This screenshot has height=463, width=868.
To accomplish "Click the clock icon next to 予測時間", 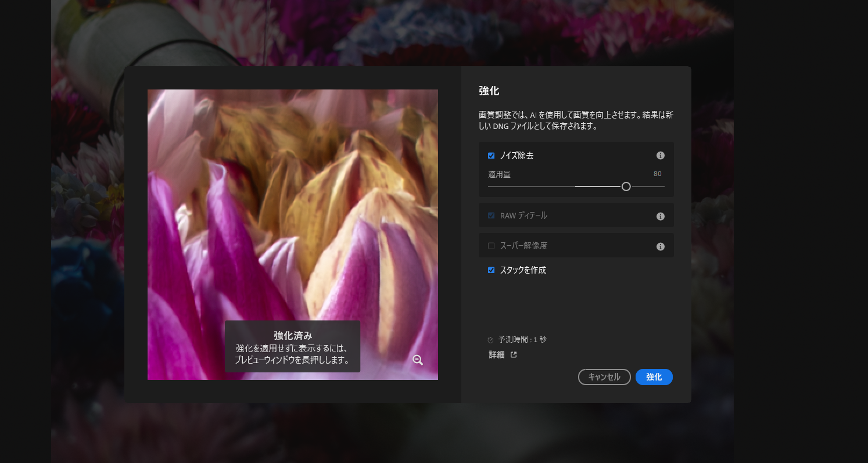I will (491, 340).
